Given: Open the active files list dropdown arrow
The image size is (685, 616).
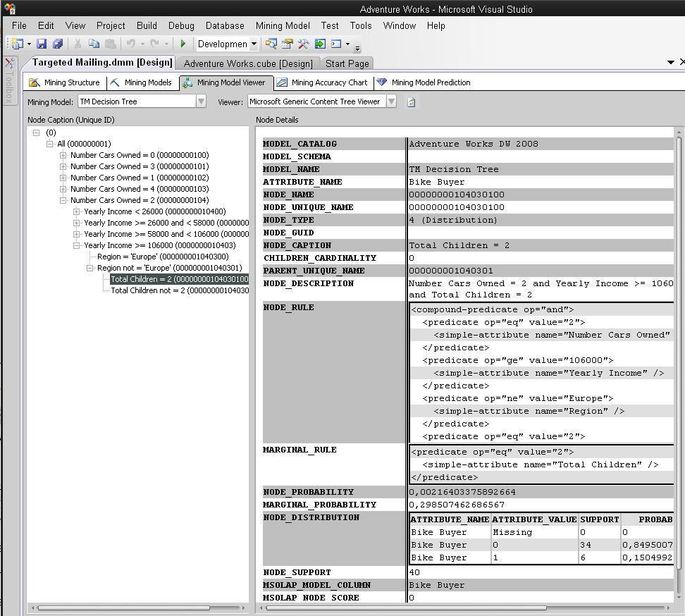Looking at the screenshot, I should [671, 63].
